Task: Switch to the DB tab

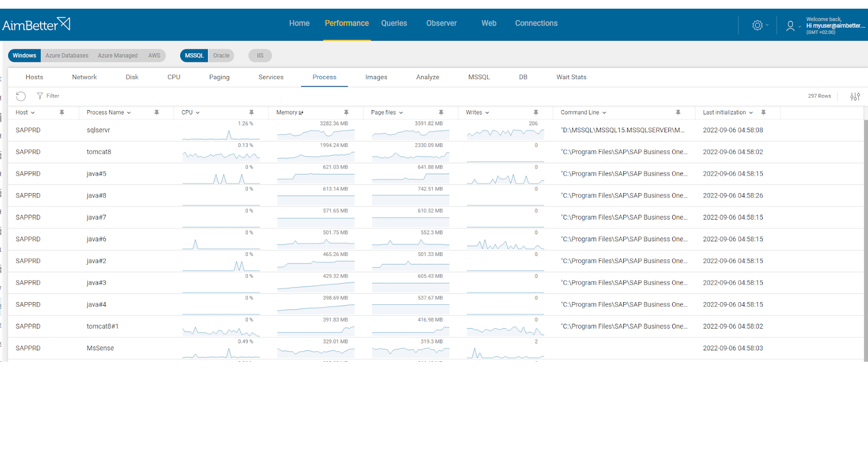Action: (x=523, y=77)
